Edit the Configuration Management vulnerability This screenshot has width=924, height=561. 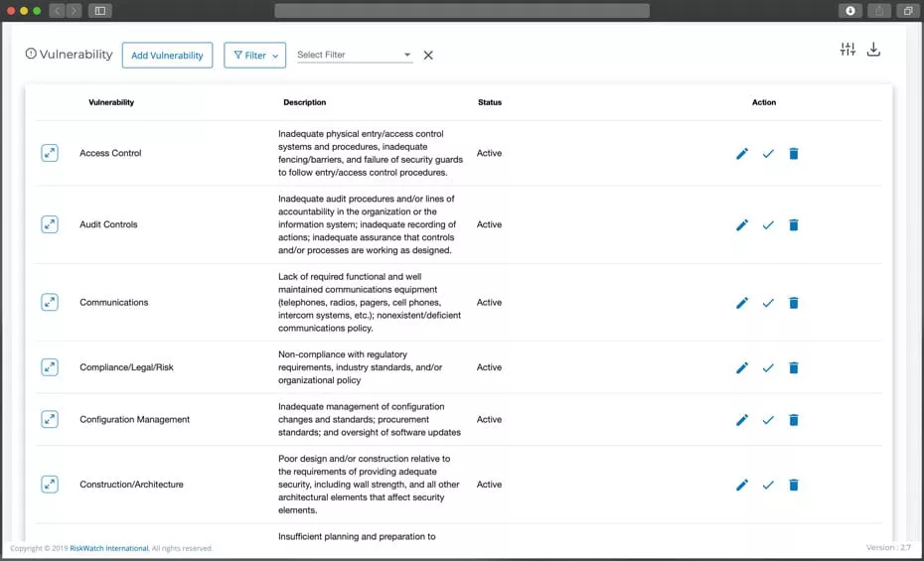point(742,420)
